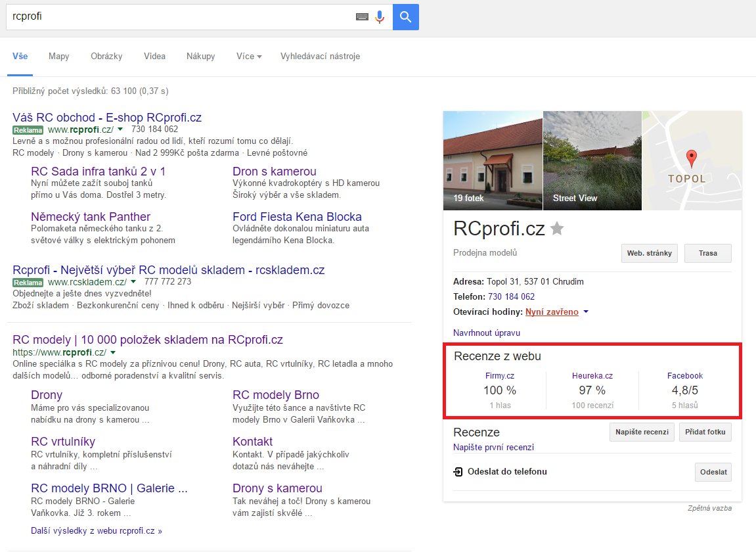
Task: View the 19 fotek store photo
Action: tap(493, 160)
